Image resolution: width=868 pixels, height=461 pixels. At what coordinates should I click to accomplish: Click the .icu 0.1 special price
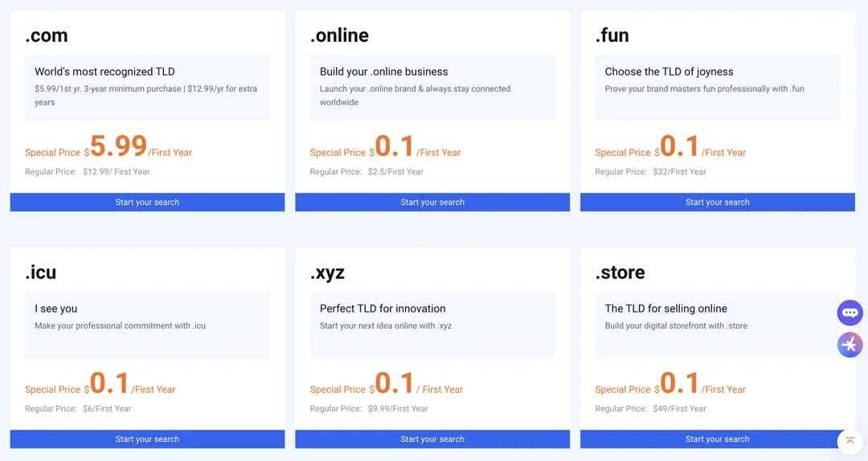[109, 383]
